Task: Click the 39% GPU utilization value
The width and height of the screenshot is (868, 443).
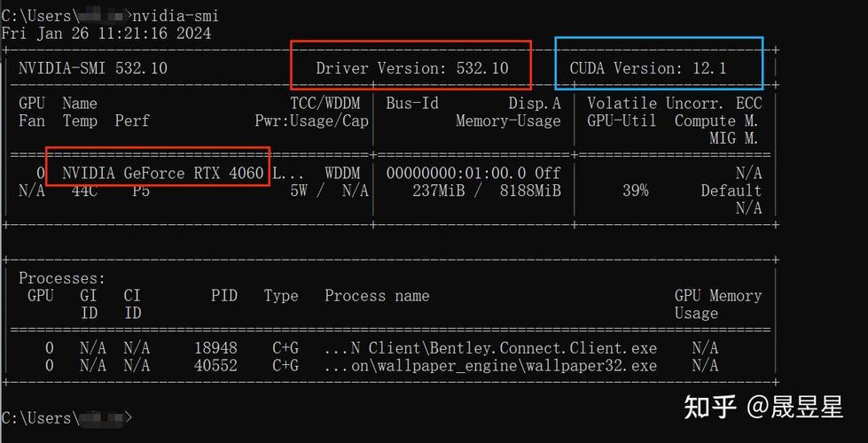Action: click(x=635, y=190)
